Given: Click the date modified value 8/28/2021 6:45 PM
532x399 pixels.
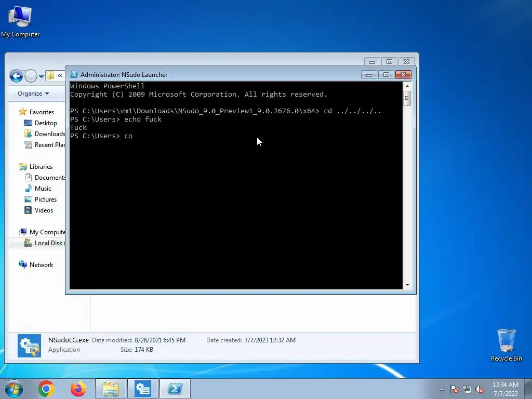Looking at the screenshot, I should [160, 340].
